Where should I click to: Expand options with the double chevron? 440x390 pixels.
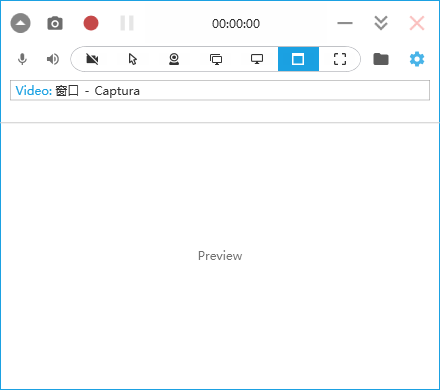(381, 23)
